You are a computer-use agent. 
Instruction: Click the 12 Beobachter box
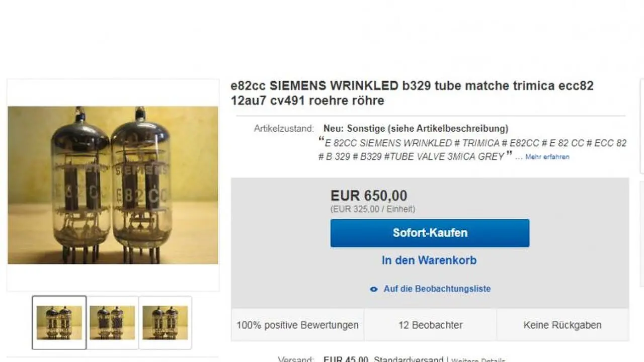coord(430,325)
